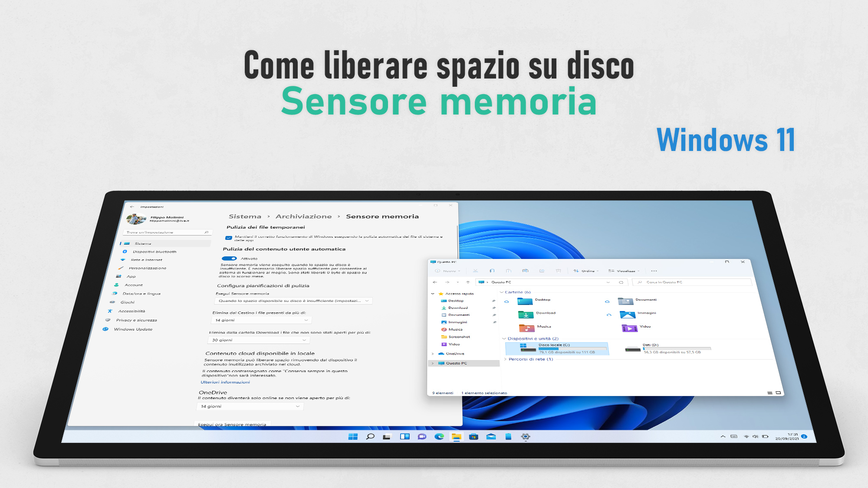Image resolution: width=868 pixels, height=488 pixels.
Task: Open Personalizzazione settings section
Action: [x=149, y=268]
